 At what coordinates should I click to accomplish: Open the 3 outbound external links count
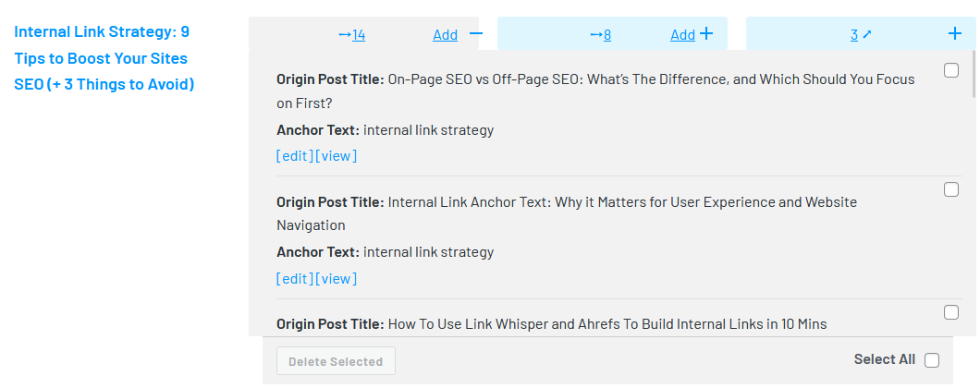(x=854, y=35)
